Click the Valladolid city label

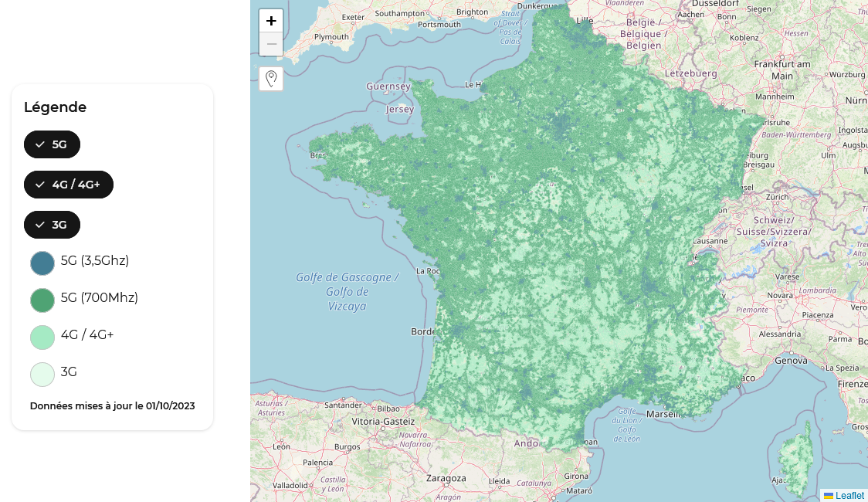[290, 486]
